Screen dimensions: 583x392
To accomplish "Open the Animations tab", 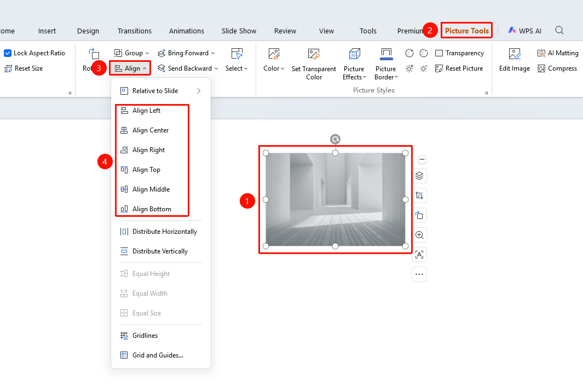I will 187,31.
